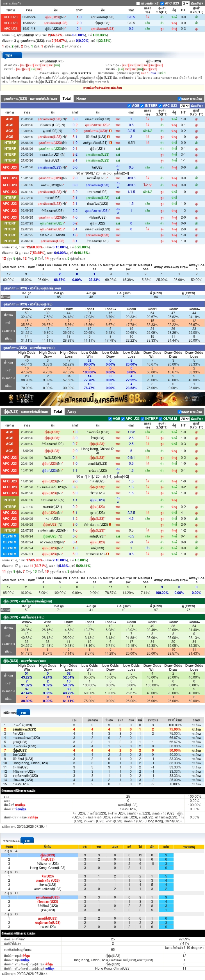Open the head-to-head match count dropdown showing 3

[x=185, y=3]
